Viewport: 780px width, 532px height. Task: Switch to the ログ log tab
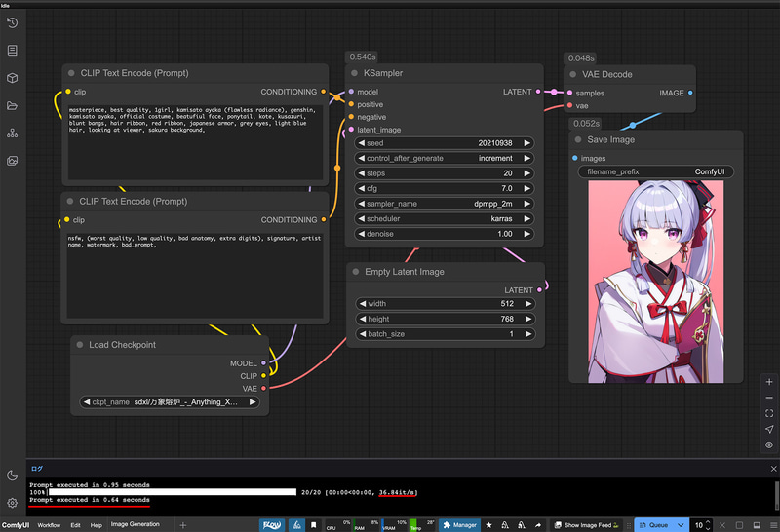pyautogui.click(x=37, y=469)
